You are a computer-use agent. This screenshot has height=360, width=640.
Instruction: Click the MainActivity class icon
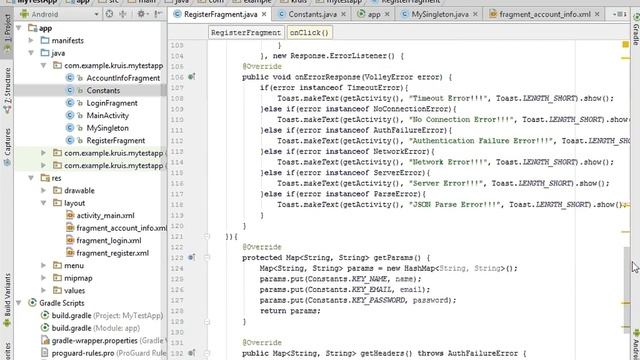[70, 116]
